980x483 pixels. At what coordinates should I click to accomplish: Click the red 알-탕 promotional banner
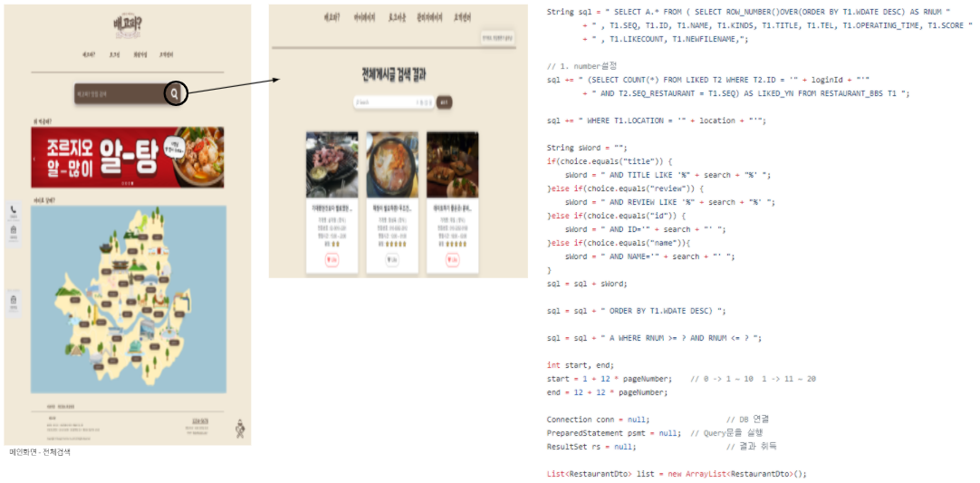point(128,157)
